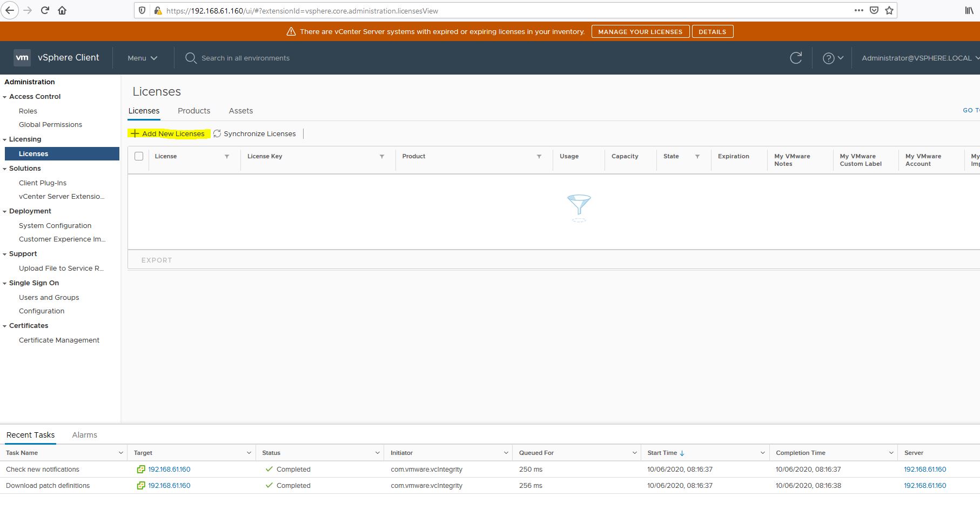Image resolution: width=980 pixels, height=523 pixels.
Task: Click the browser forward arrow
Action: coord(28,10)
